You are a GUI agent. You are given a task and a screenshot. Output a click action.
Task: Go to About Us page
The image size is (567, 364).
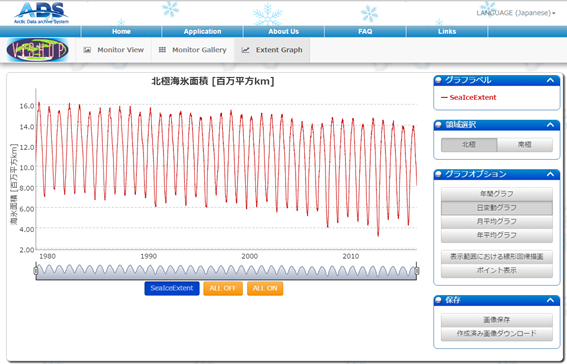point(284,31)
